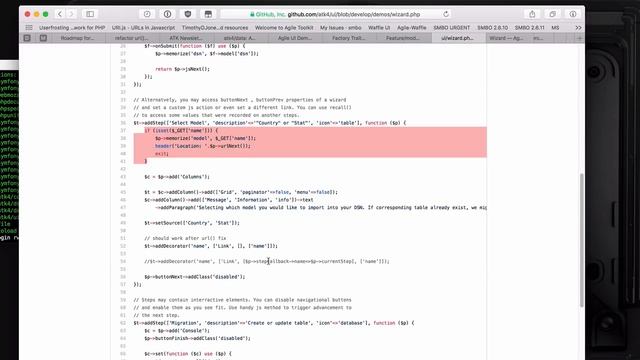Click code line with setSource(['Country', 'Stat'])

tap(192, 223)
